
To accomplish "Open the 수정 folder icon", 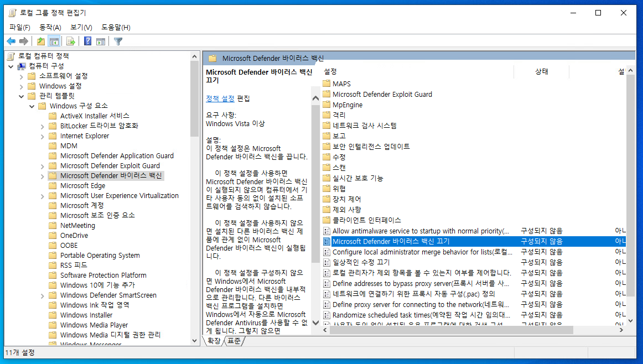I will [326, 157].
